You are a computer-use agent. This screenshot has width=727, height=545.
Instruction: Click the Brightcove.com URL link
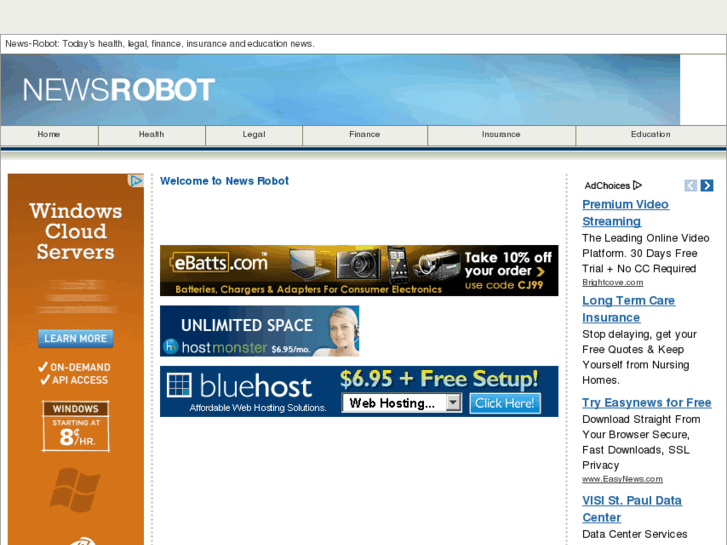click(x=612, y=282)
